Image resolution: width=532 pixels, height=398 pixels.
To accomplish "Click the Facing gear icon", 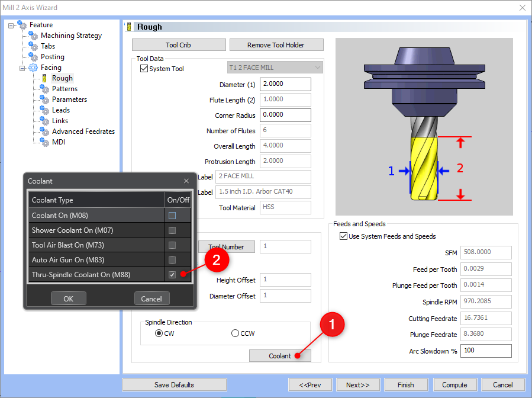I will click(x=33, y=68).
